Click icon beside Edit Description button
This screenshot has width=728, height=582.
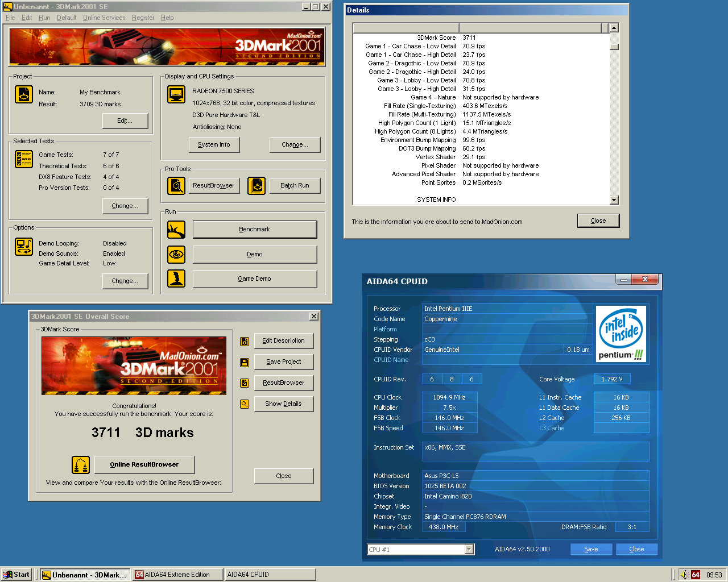[245, 341]
